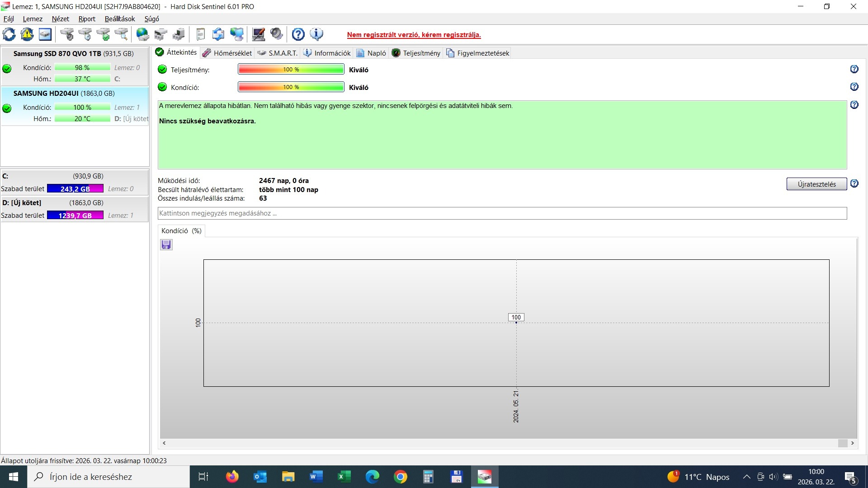Image resolution: width=868 pixels, height=488 pixels.
Task: Save the condition graph using floppy icon
Action: pos(166,245)
